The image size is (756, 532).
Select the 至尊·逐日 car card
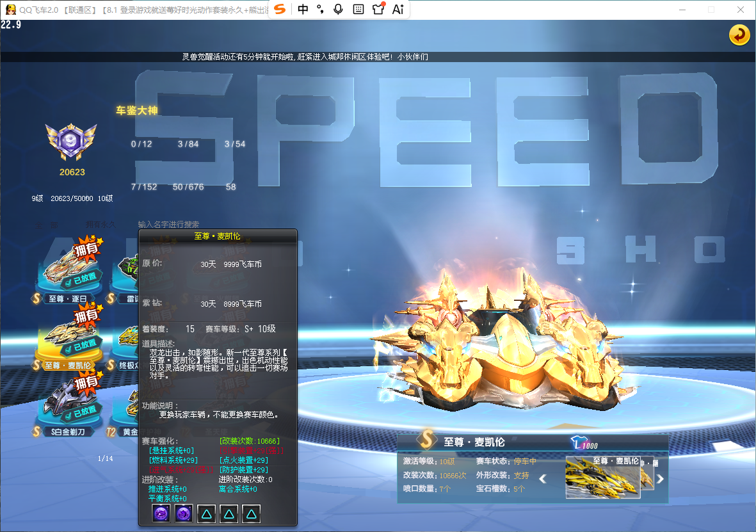68,271
